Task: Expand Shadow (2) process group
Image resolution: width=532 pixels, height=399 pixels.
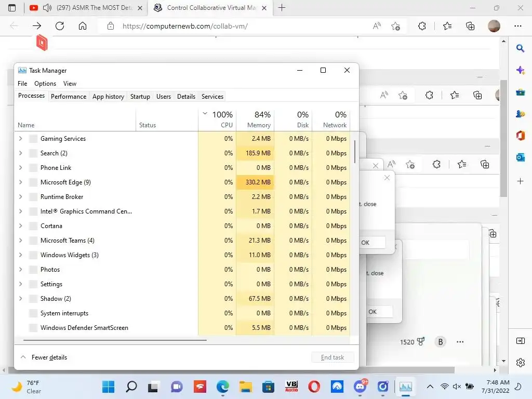Action: click(21, 299)
